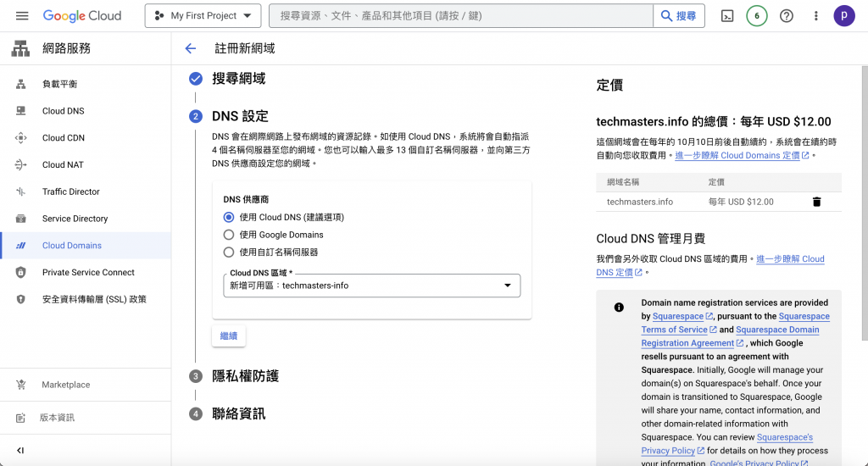Open Squarespace's Privacy Policy link
The image size is (868, 466).
(727, 444)
